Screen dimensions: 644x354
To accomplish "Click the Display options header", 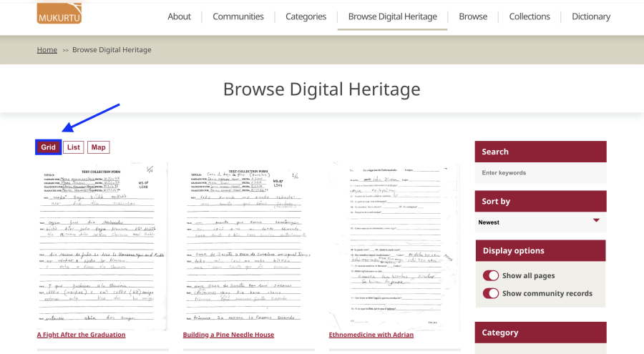I will pos(540,250).
